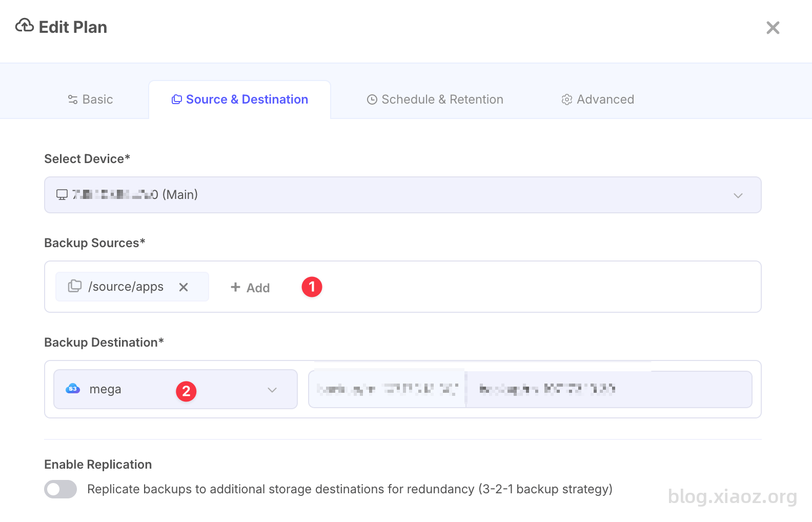Click the destination bucket path field
Image resolution: width=812 pixels, height=522 pixels.
(530, 389)
